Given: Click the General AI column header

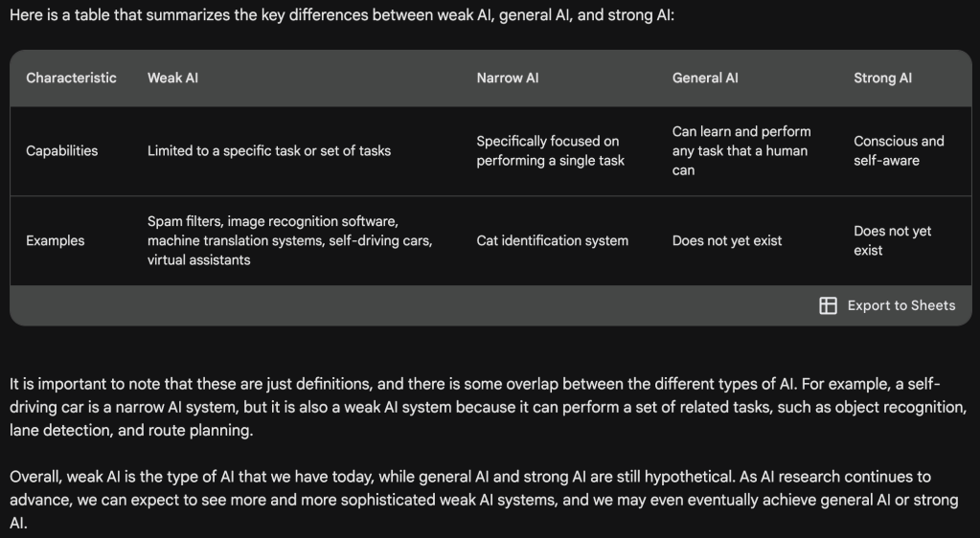Looking at the screenshot, I should point(705,78).
